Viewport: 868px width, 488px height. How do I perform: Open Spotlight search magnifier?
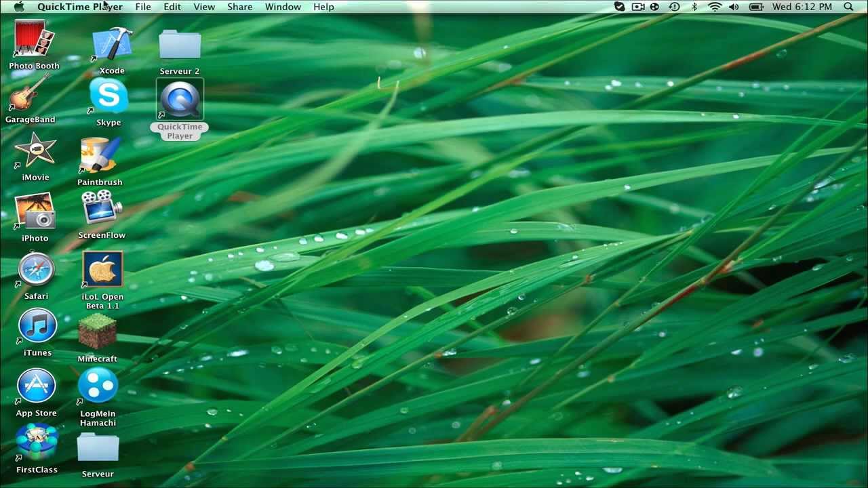(848, 7)
